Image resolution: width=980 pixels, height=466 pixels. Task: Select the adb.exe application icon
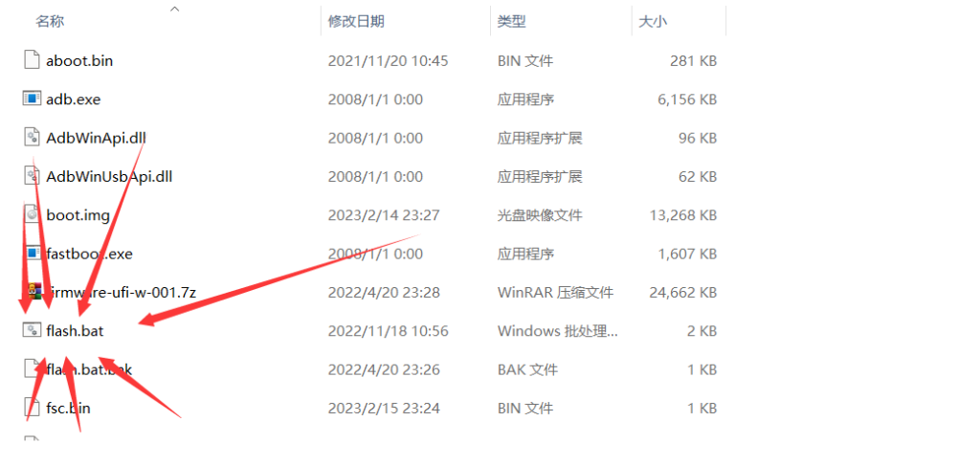(32, 99)
